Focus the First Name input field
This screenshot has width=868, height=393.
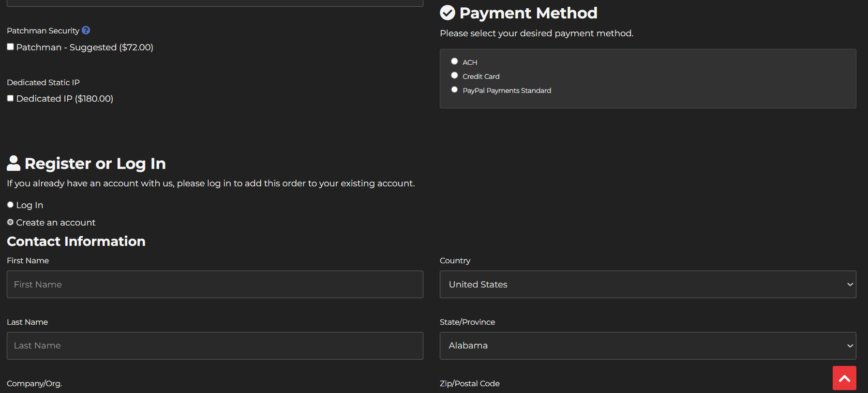[215, 284]
